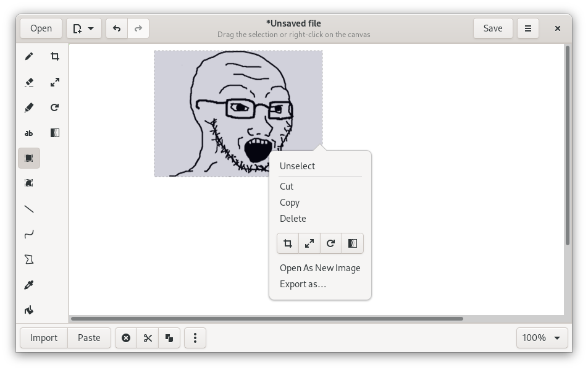
Task: Select the Pencil tool in sidebar
Action: pyautogui.click(x=29, y=57)
